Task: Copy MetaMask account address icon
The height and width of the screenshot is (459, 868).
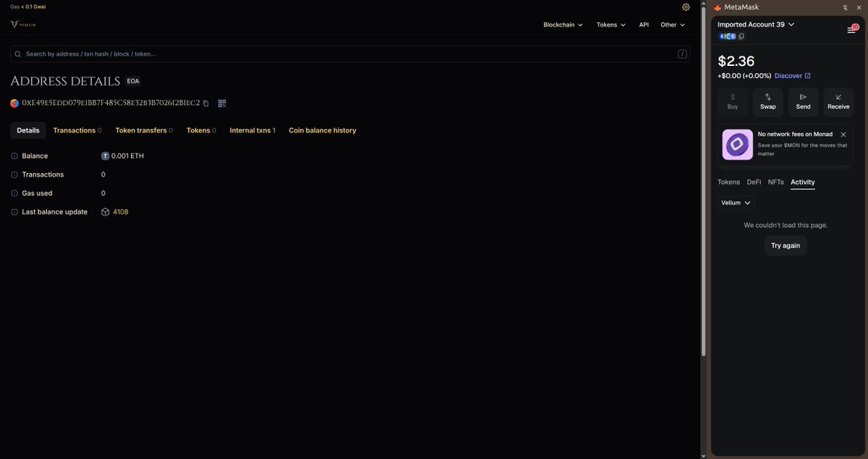Action: (x=741, y=36)
